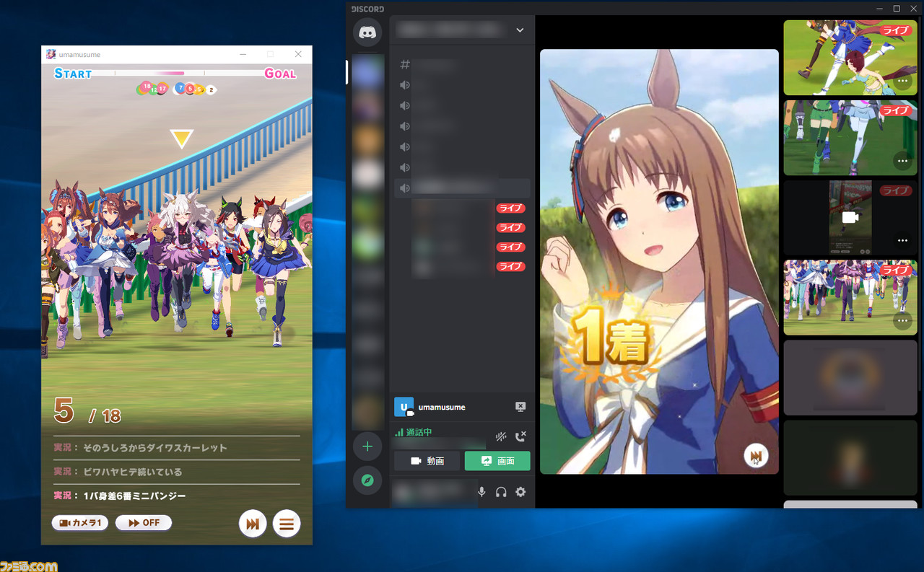Toggle the race fast-forward OFF button

pos(143,522)
